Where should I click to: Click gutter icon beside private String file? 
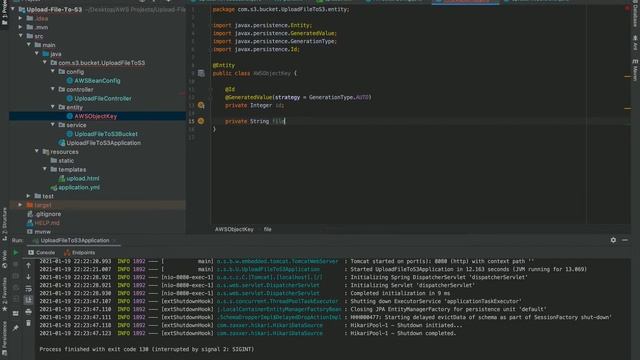[x=201, y=121]
